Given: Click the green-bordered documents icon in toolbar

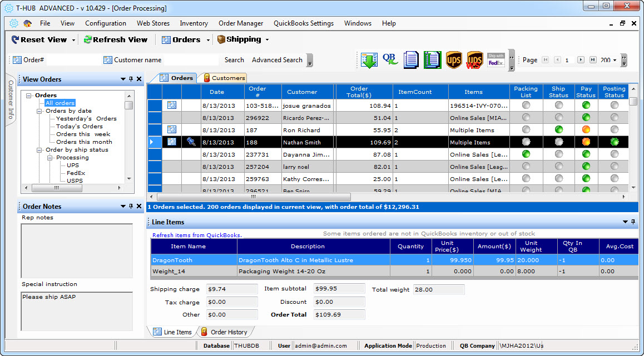Looking at the screenshot, I should pyautogui.click(x=432, y=60).
